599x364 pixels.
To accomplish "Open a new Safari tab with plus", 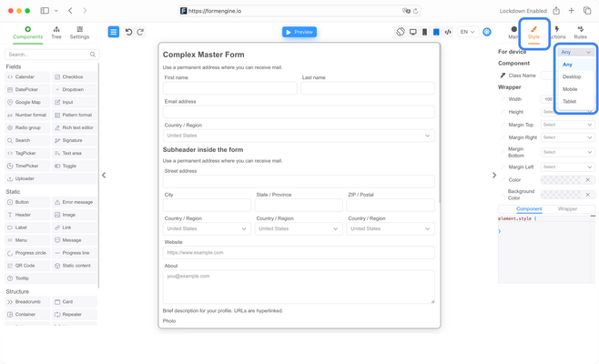I will 571,11.
